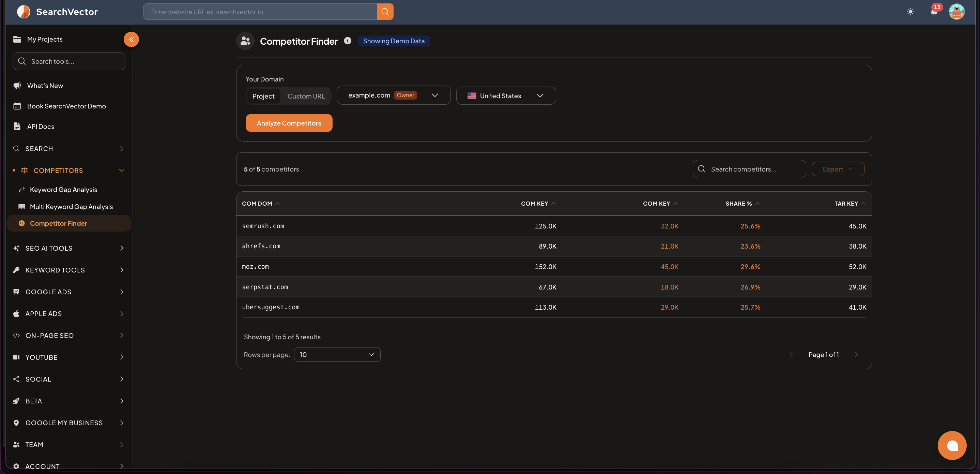Viewport: 980px width, 474px height.
Task: Sort by the SHARE % column header
Action: 742,204
